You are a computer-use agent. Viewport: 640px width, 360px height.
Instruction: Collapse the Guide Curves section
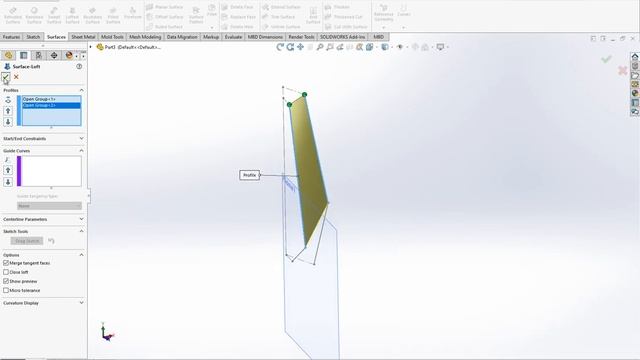[x=81, y=151]
